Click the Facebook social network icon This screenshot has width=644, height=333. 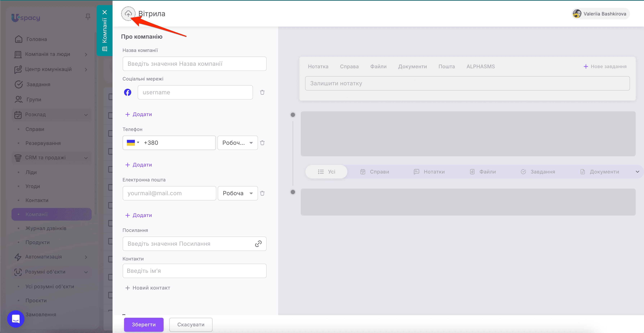click(x=127, y=92)
